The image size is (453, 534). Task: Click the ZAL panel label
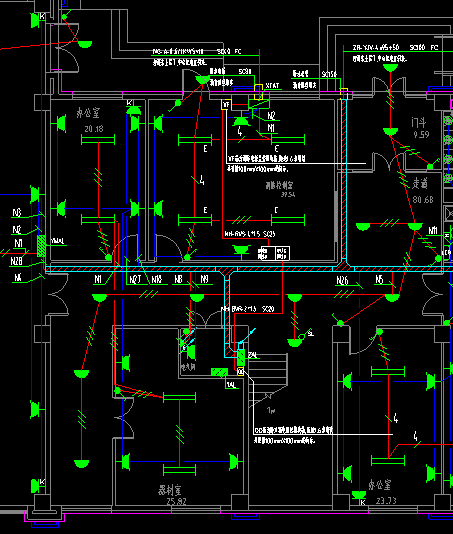click(x=252, y=355)
